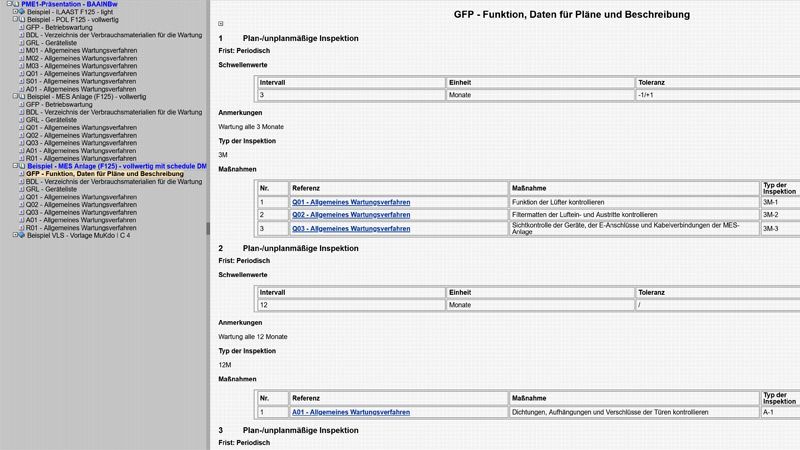Viewport: 800px width, 450px height.
Task: Click the document icon beside S01 tree entry
Action: [22, 81]
